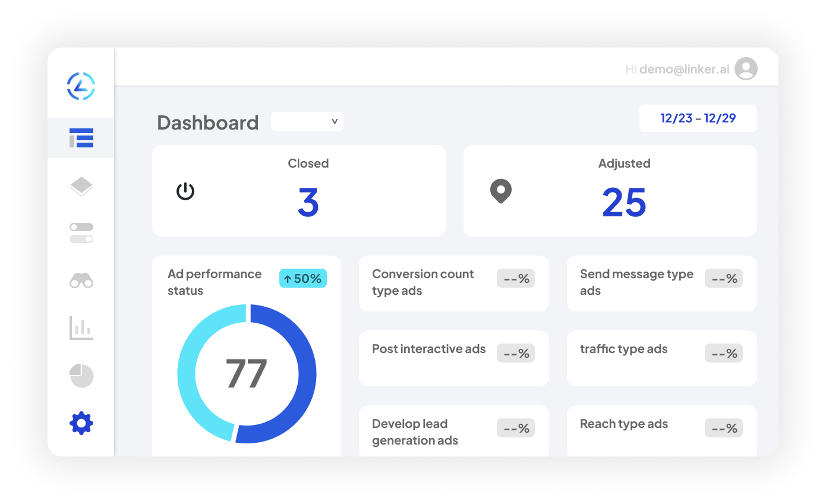826x504 pixels.
Task: Click percent badge on Send message type ads
Action: (724, 278)
